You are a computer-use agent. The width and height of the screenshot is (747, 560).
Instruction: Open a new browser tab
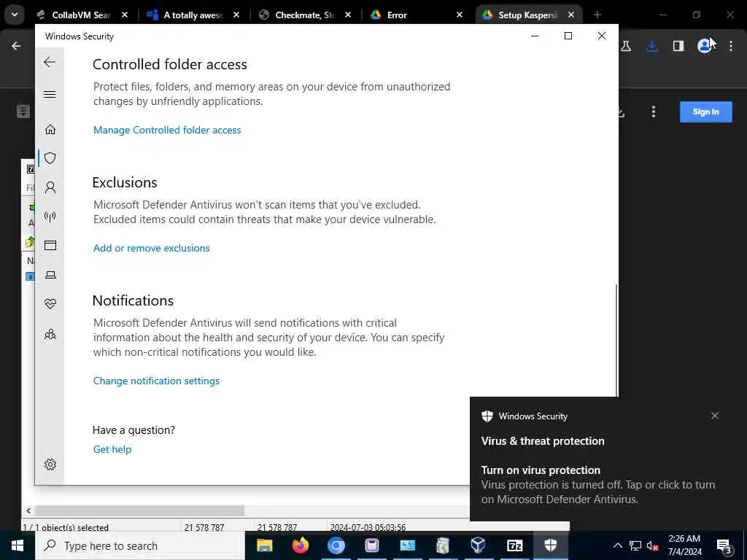(597, 15)
